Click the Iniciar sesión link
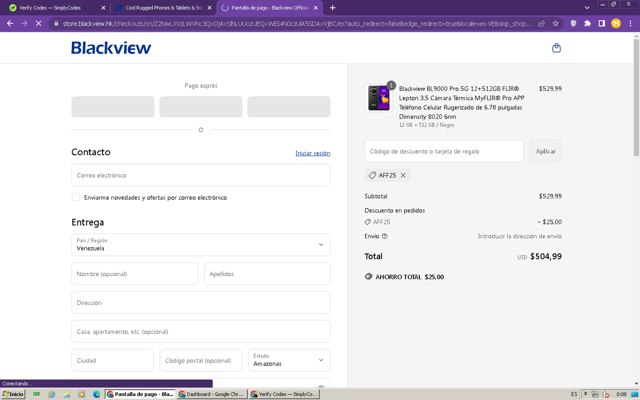The width and height of the screenshot is (640, 400). [313, 153]
